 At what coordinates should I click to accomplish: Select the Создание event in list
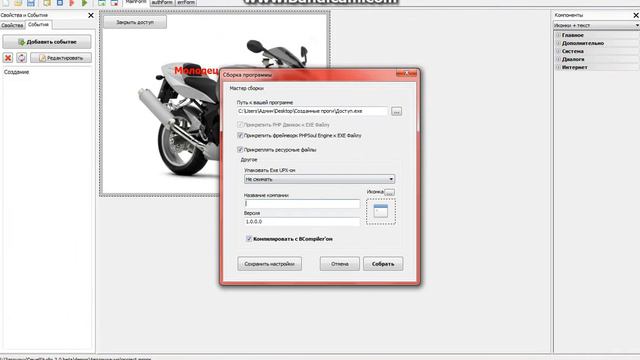point(16,72)
